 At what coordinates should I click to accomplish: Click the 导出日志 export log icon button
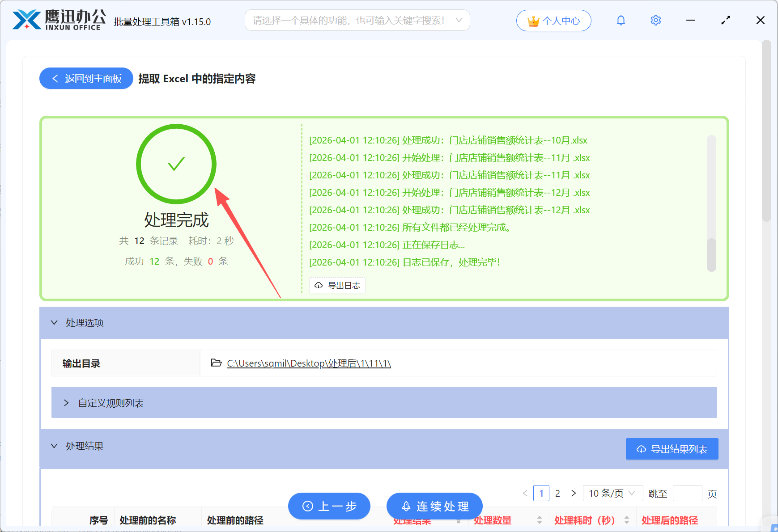319,285
